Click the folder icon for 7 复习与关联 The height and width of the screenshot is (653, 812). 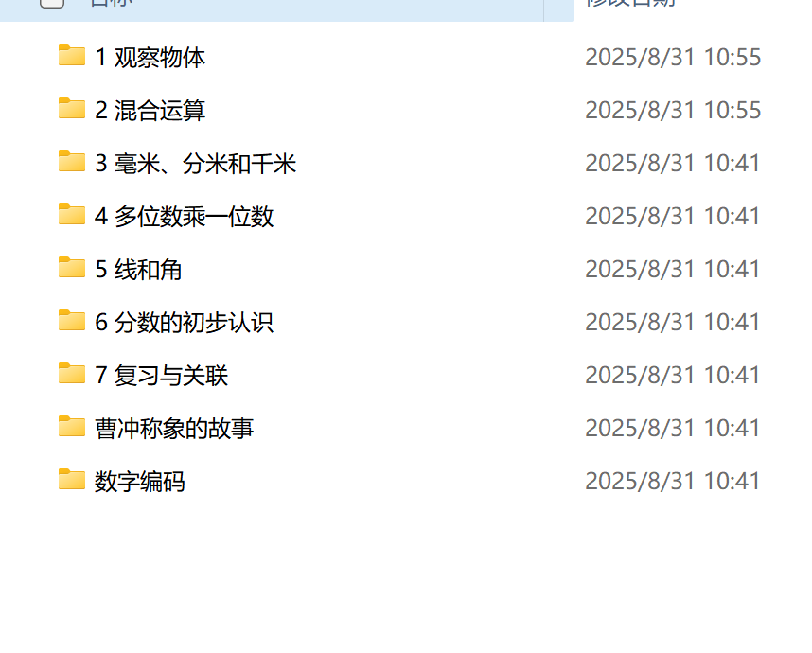tap(72, 374)
